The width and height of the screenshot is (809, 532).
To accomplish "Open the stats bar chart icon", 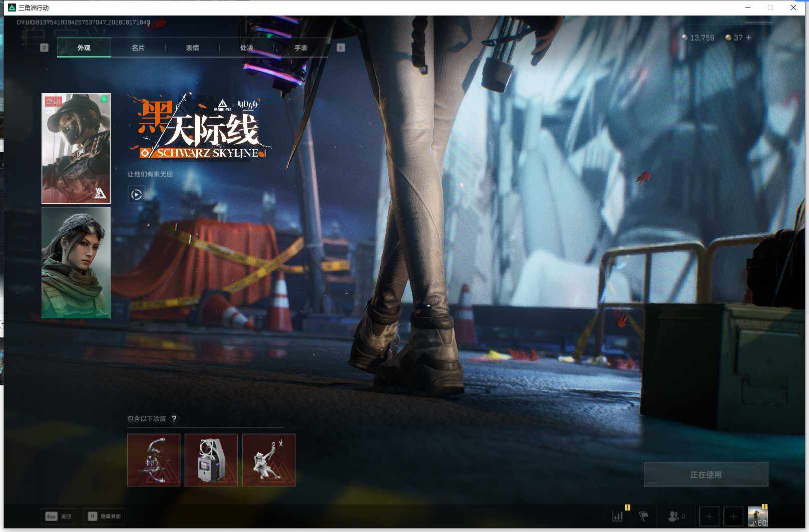I will [618, 516].
